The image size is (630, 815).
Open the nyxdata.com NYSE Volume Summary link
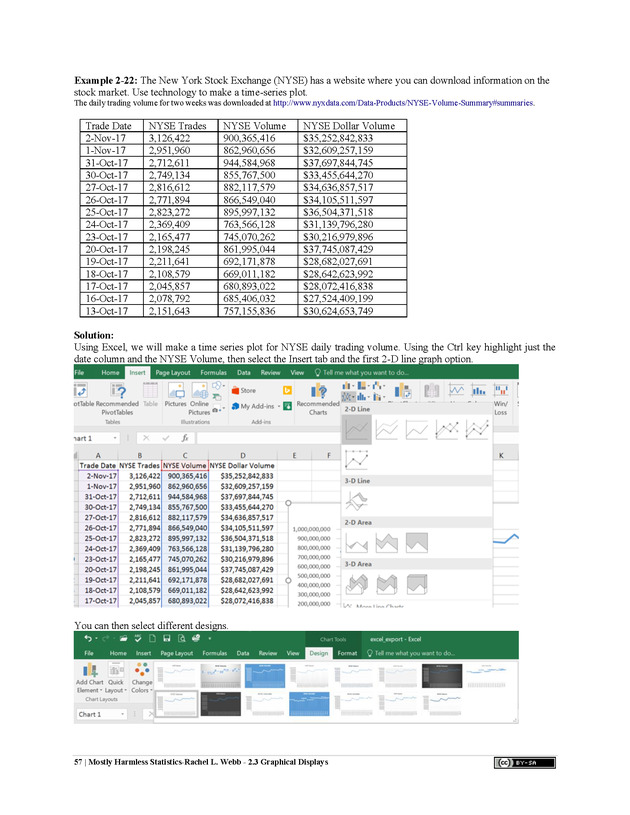tap(403, 103)
